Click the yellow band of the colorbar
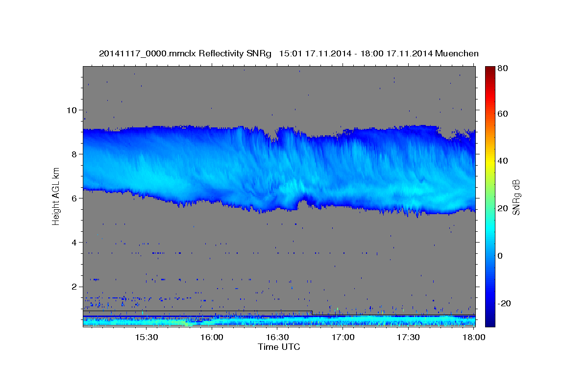The image size is (588, 392). click(490, 161)
